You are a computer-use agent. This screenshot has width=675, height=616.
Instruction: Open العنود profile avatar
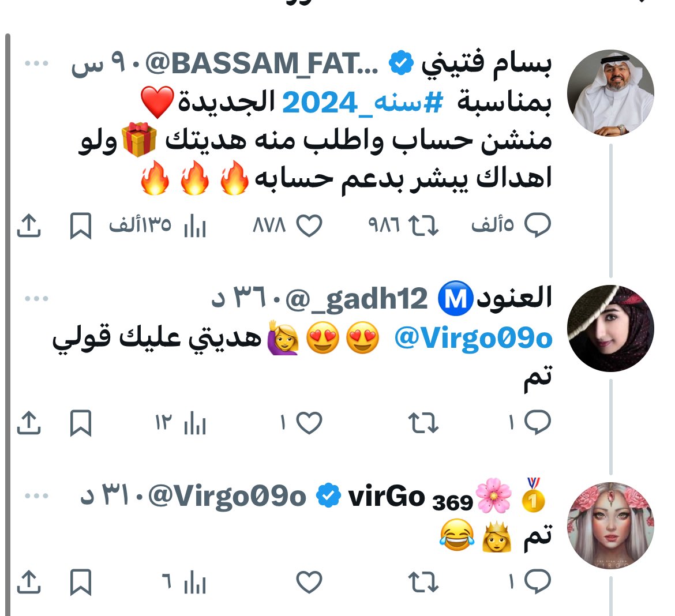tap(610, 328)
